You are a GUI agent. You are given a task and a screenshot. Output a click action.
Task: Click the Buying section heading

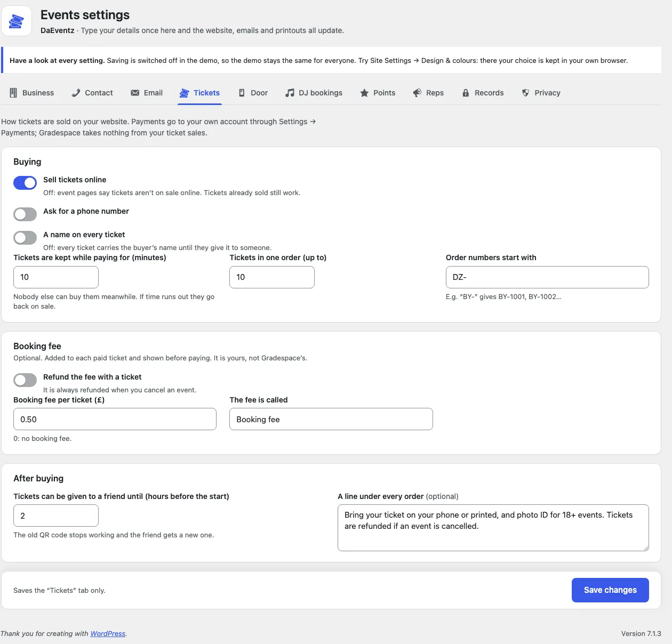[x=27, y=162]
